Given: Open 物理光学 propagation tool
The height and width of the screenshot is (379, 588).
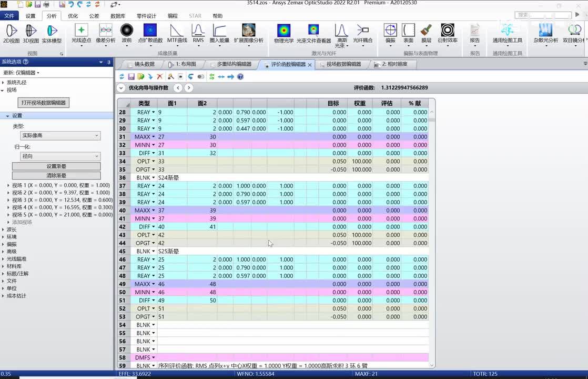Looking at the screenshot, I should pos(284,34).
